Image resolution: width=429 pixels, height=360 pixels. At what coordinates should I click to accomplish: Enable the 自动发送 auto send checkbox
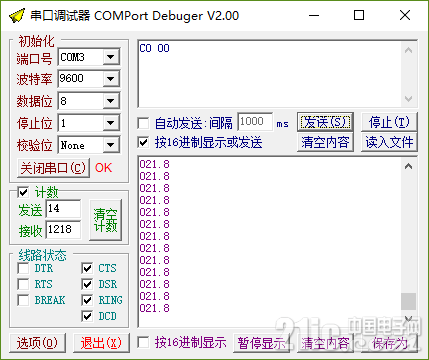point(143,123)
